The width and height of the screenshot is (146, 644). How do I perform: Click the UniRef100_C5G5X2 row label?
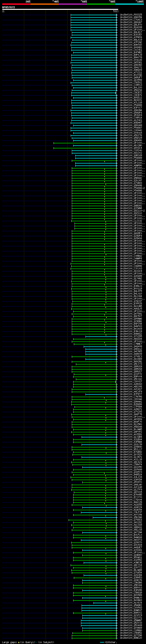tap(131, 82)
